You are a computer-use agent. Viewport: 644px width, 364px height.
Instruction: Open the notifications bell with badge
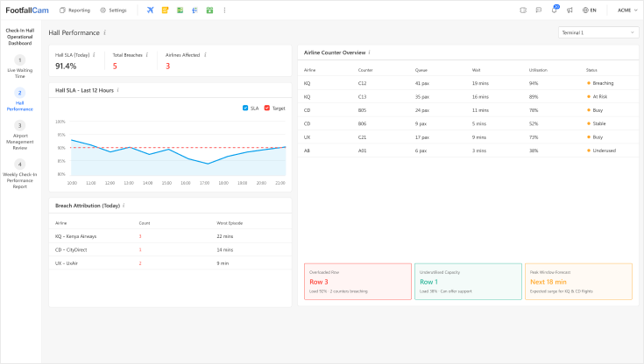pos(554,10)
